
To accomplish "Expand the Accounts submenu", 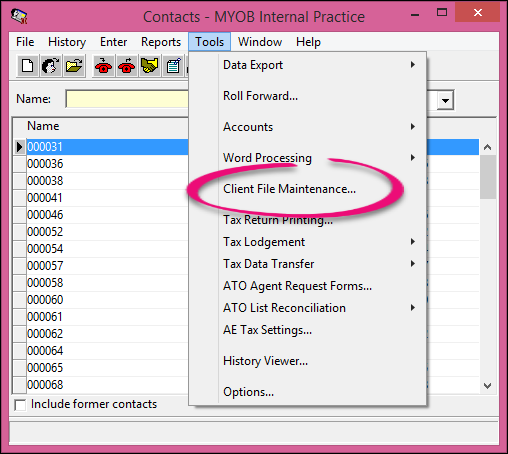I will coord(307,127).
